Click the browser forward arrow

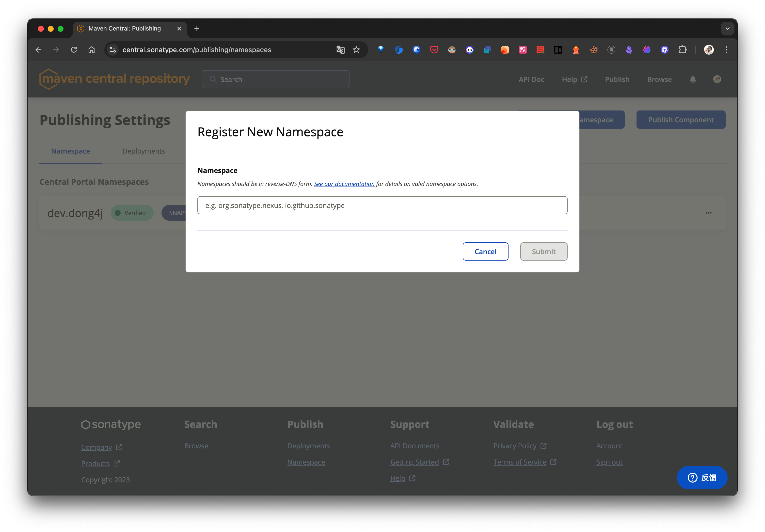pyautogui.click(x=56, y=50)
